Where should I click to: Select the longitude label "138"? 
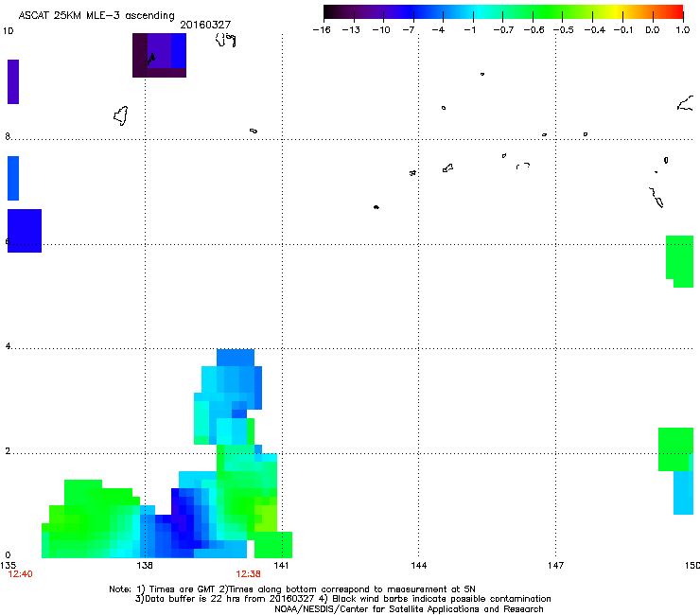pos(145,566)
